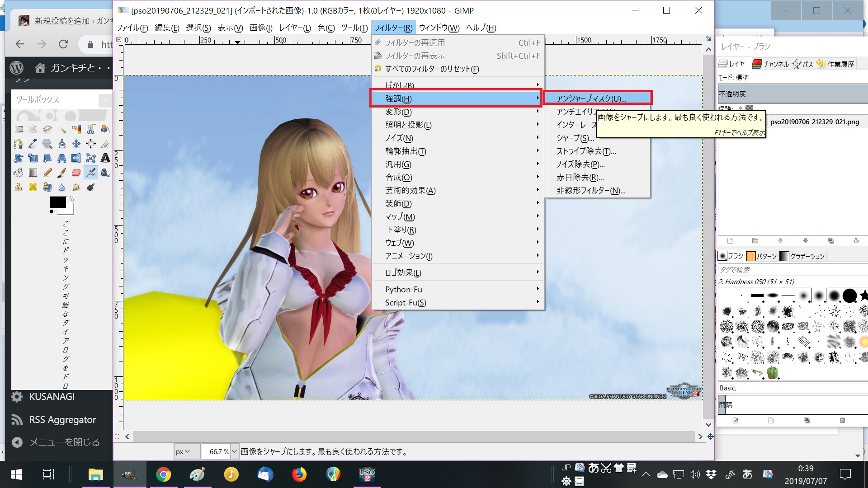Pick the Scissors Select tool
Image resolution: width=868 pixels, height=488 pixels.
90,129
